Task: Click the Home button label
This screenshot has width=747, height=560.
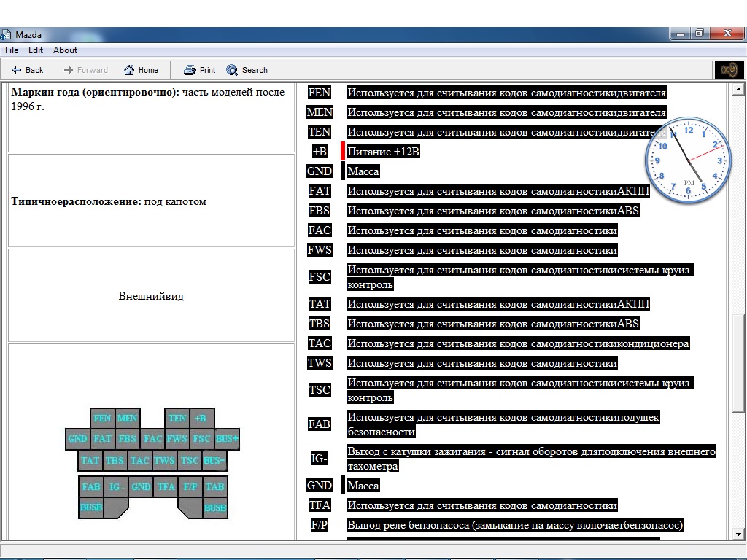Action: 148,70
